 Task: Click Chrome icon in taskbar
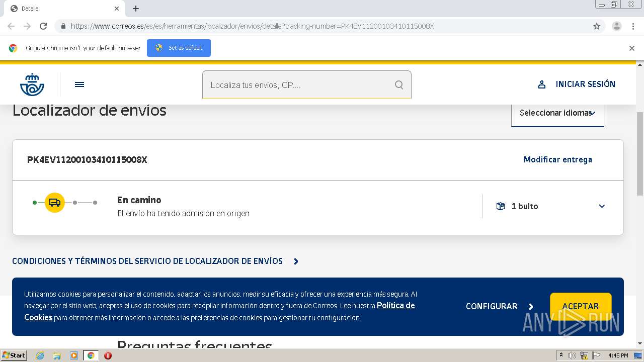(x=91, y=355)
